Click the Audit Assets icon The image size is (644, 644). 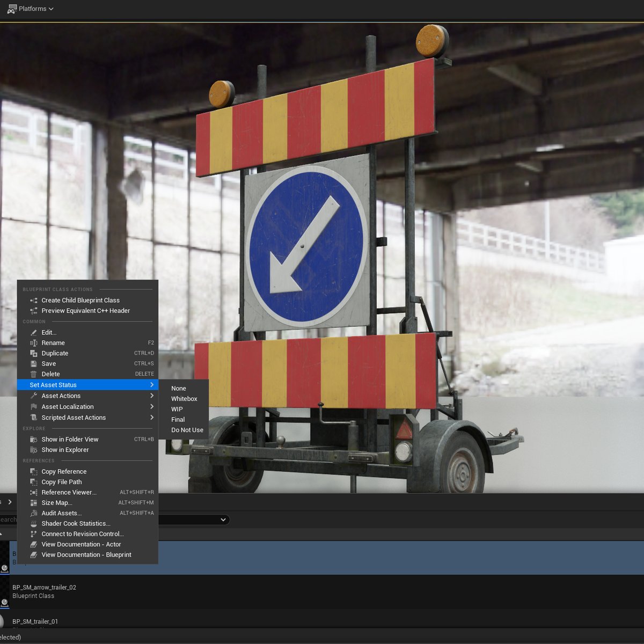pos(34,514)
